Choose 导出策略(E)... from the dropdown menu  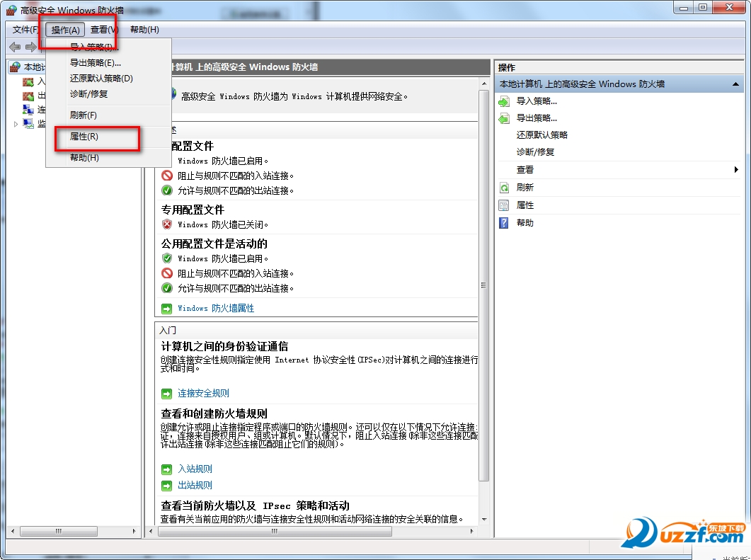[96, 63]
